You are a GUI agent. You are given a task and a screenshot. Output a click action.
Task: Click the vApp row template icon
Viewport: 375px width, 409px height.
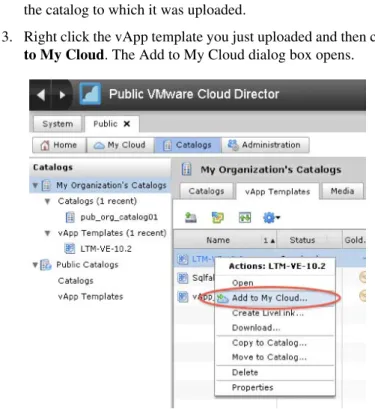point(183,296)
